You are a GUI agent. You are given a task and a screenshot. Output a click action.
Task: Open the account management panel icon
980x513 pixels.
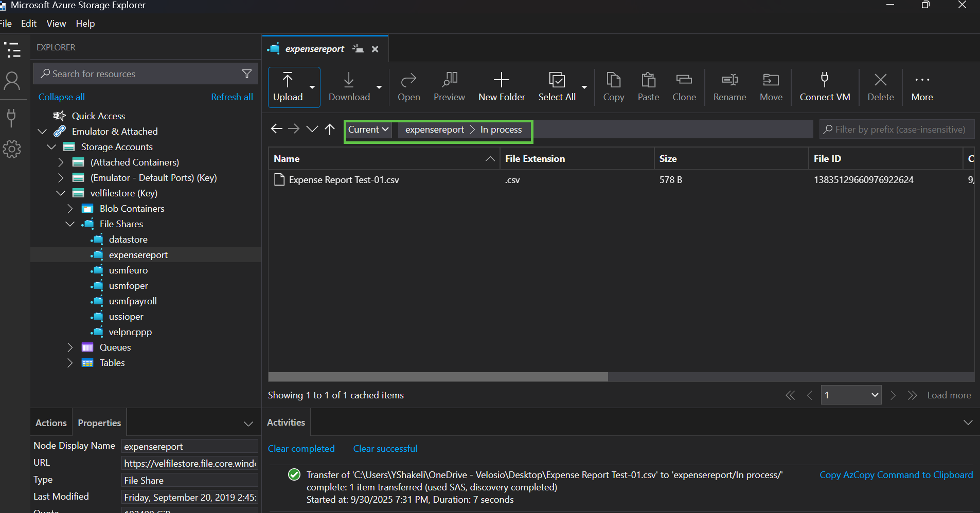click(x=12, y=81)
